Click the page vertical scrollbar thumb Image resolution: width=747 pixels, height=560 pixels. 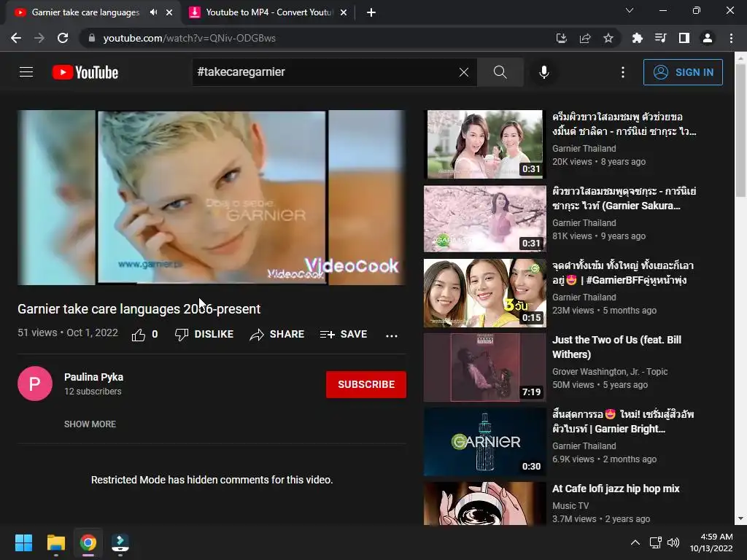(x=740, y=130)
